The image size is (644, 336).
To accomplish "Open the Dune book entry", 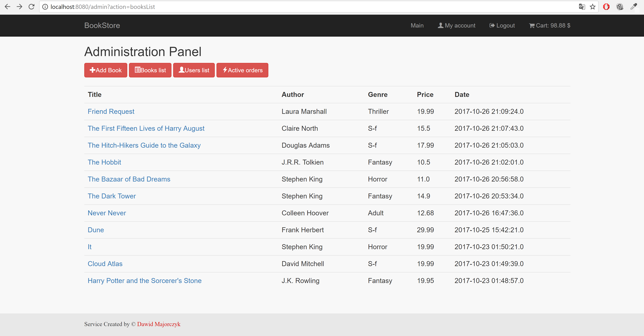I will click(x=96, y=230).
